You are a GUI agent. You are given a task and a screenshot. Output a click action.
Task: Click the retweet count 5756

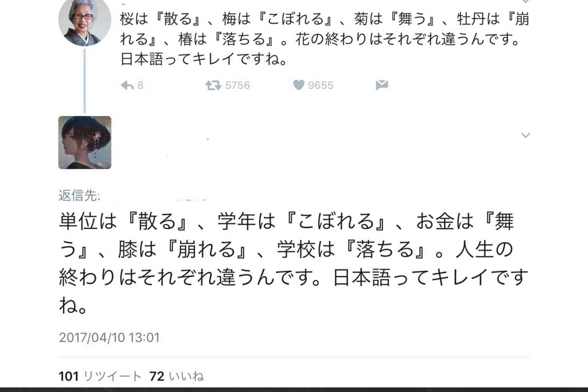point(237,85)
